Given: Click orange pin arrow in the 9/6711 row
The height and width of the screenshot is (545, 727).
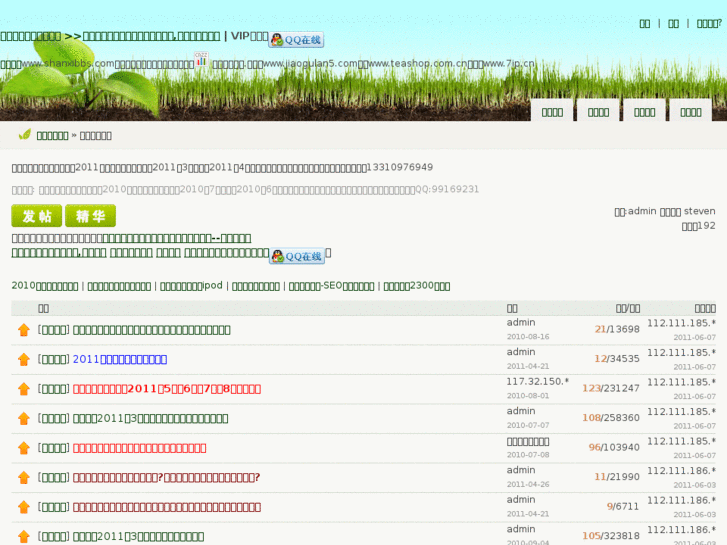Looking at the screenshot, I should pos(24,507).
